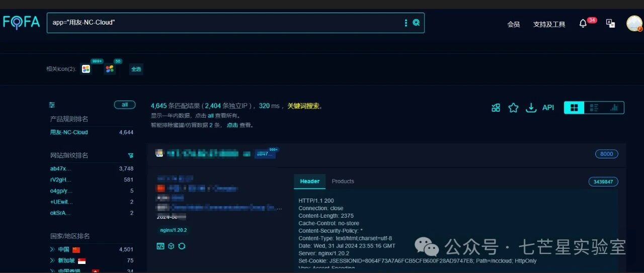
Task: Filter by fingerprint ab47x...
Action: tap(60, 168)
